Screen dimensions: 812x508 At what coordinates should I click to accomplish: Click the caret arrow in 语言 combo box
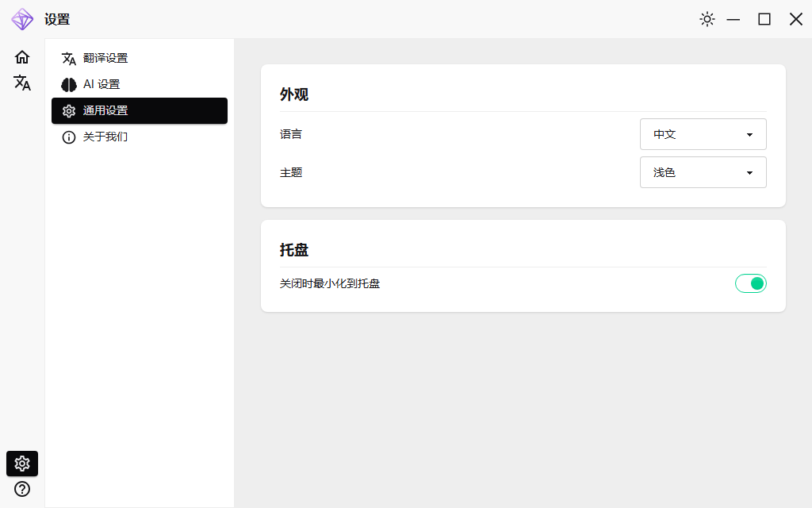[x=749, y=135]
